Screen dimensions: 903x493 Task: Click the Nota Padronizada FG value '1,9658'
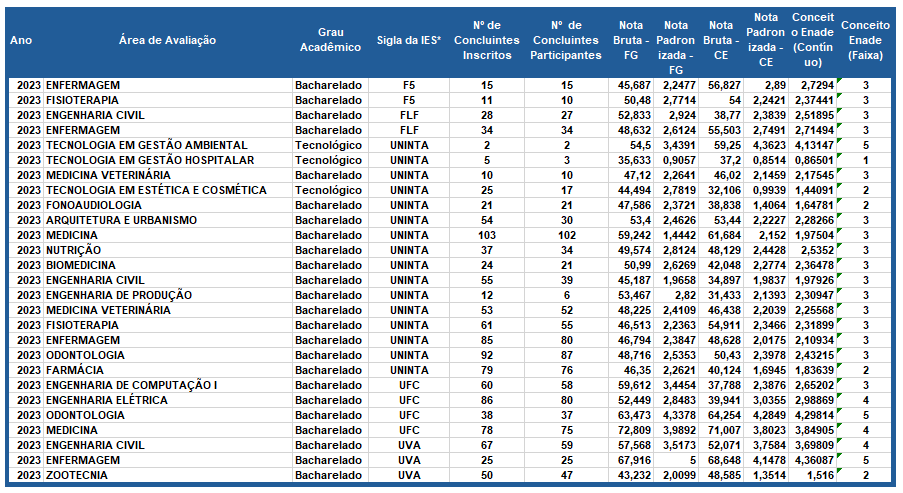click(x=679, y=280)
